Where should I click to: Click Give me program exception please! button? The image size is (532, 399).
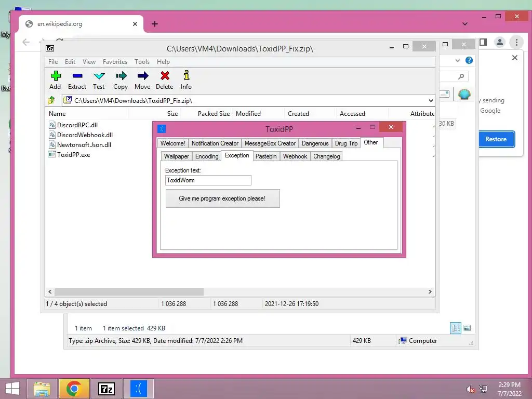pos(222,198)
